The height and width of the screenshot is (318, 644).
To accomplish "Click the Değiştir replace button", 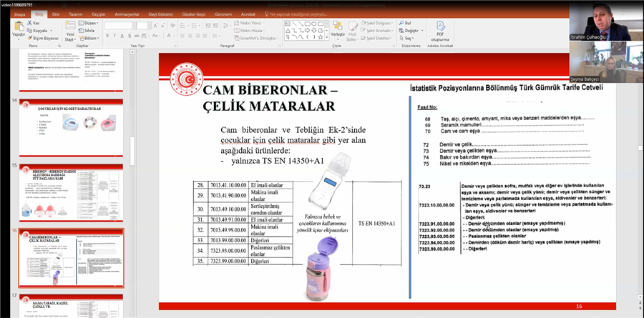I will click(x=411, y=31).
